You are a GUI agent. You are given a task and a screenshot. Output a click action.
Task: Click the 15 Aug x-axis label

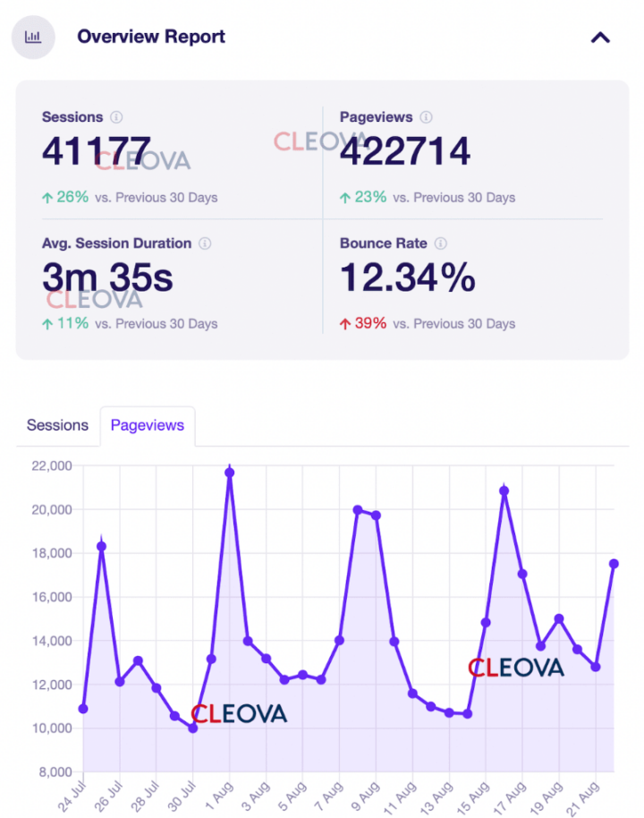(x=474, y=797)
